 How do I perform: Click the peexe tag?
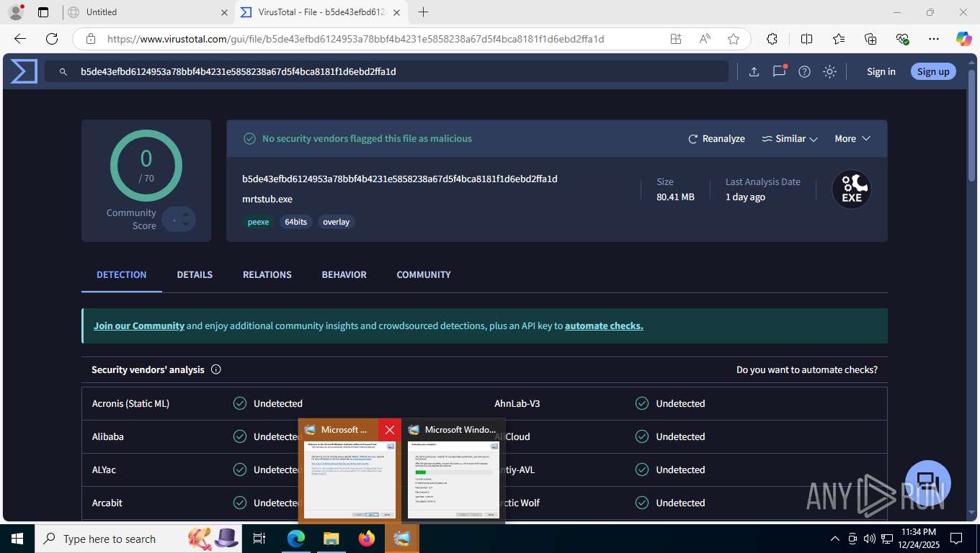(258, 222)
